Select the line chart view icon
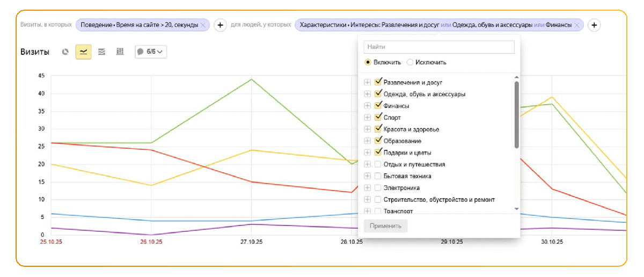The image size is (644, 277). click(x=83, y=52)
